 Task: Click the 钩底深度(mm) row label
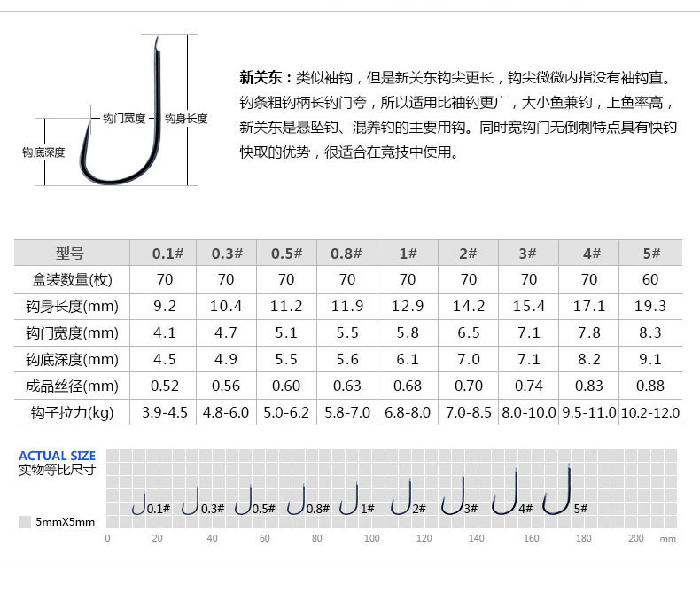(72, 359)
